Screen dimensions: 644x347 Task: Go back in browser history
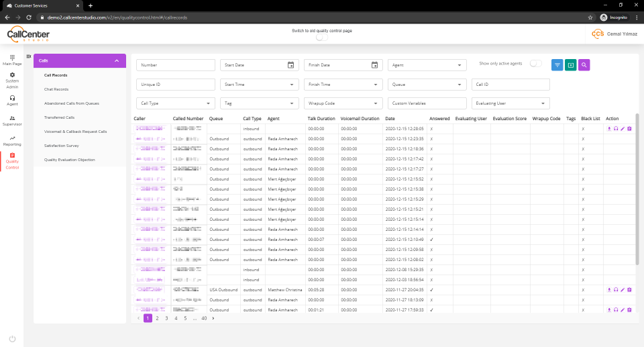[7, 17]
